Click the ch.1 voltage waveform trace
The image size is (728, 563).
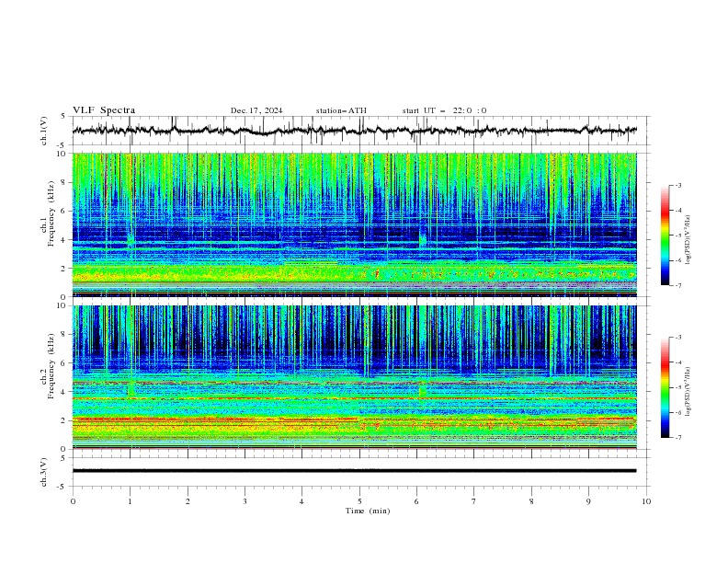click(x=354, y=131)
